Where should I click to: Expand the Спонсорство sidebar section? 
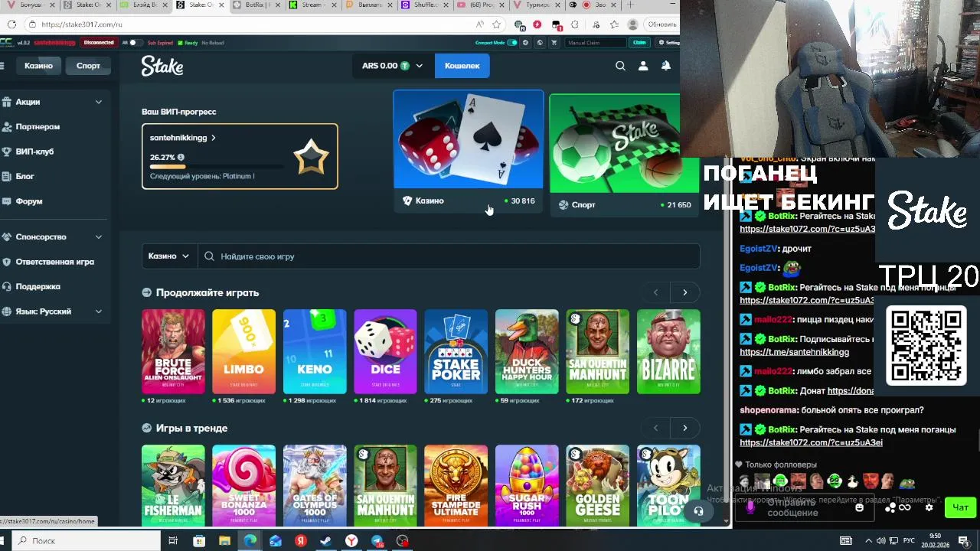99,236
